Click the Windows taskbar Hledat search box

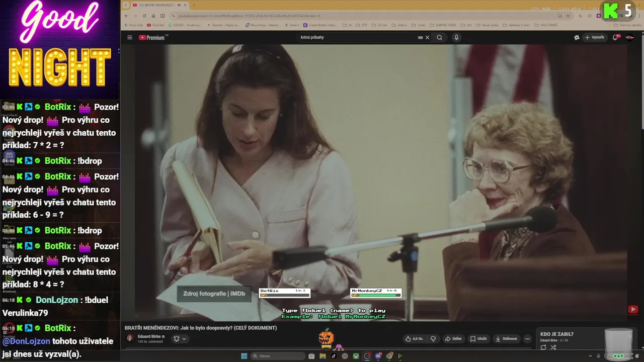click(x=278, y=356)
